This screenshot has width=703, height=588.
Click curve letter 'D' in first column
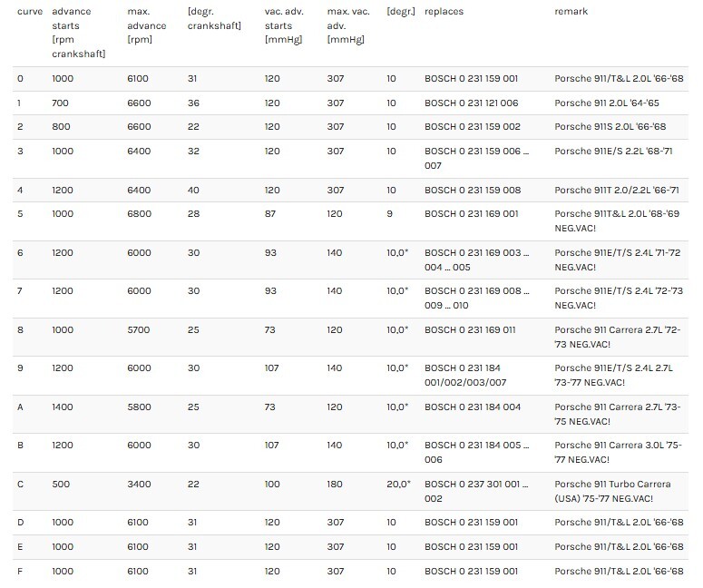point(20,523)
